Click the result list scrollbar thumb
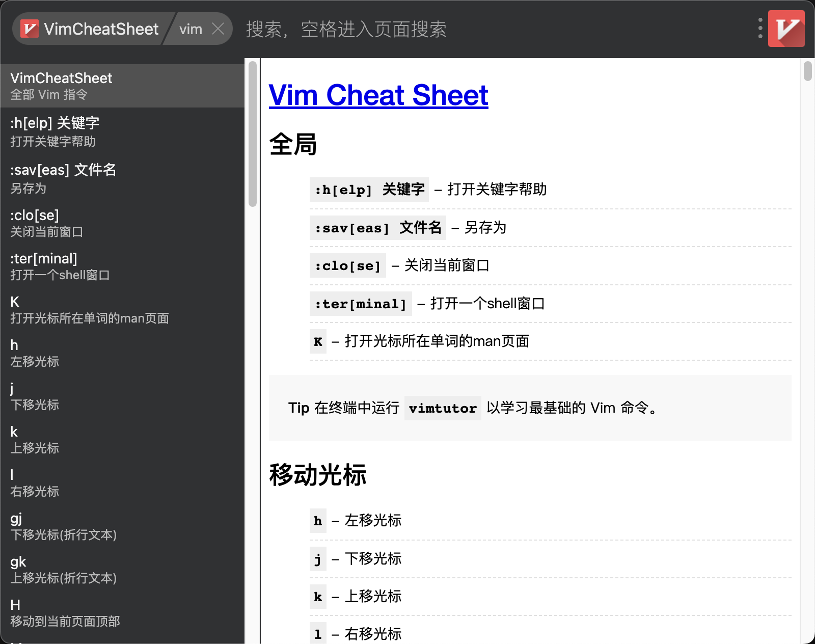Viewport: 815px width, 644px height. click(x=253, y=134)
